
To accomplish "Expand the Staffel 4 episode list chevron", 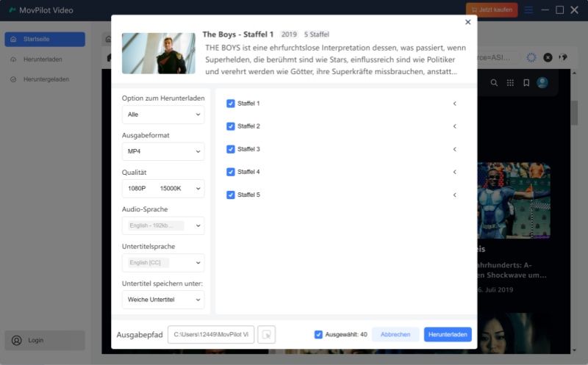I will point(454,172).
